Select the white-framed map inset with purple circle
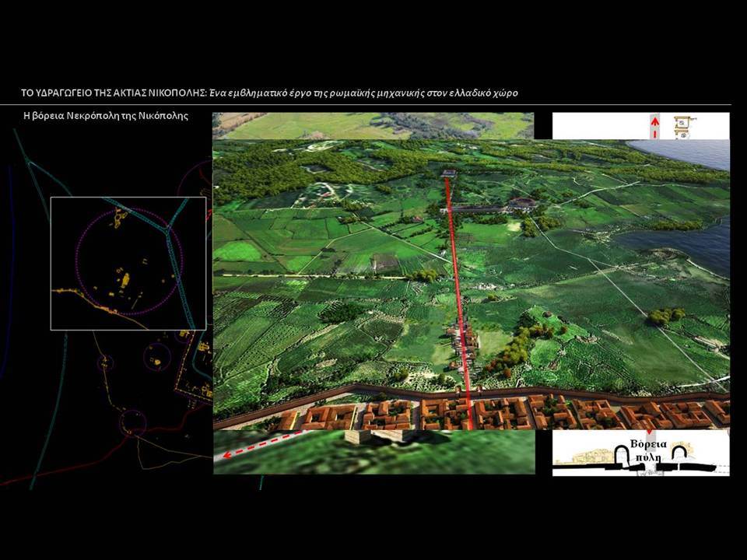Viewport: 747px width, 560px height. click(x=128, y=264)
